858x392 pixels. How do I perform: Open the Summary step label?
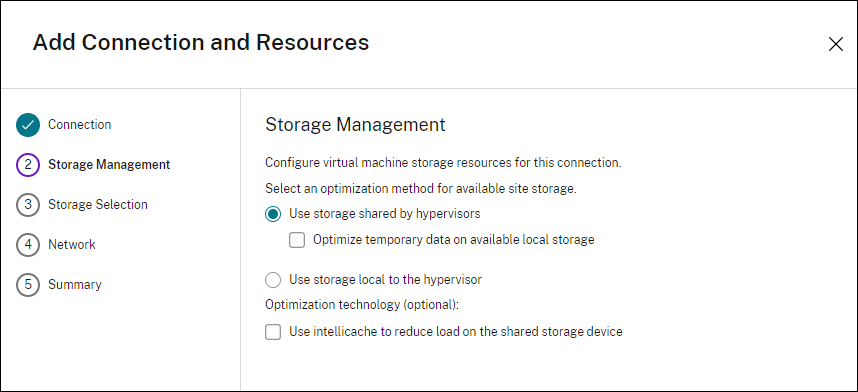[74, 284]
